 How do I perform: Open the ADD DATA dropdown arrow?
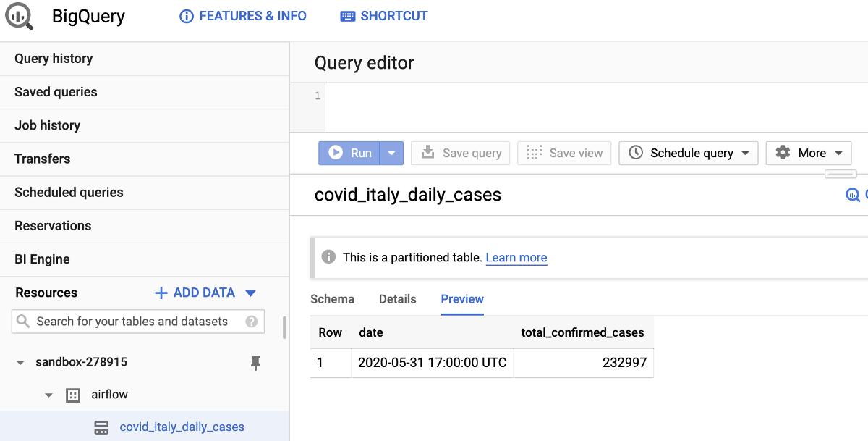point(251,293)
